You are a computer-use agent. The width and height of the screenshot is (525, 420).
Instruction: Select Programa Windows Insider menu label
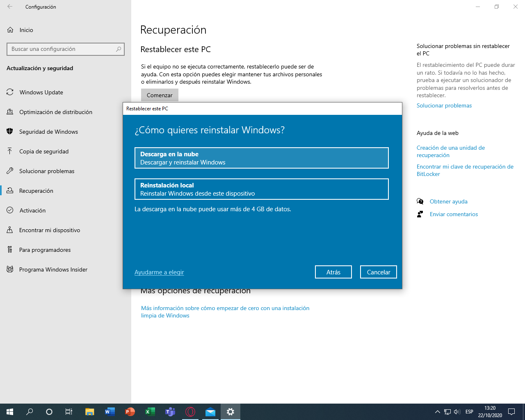coord(53,269)
